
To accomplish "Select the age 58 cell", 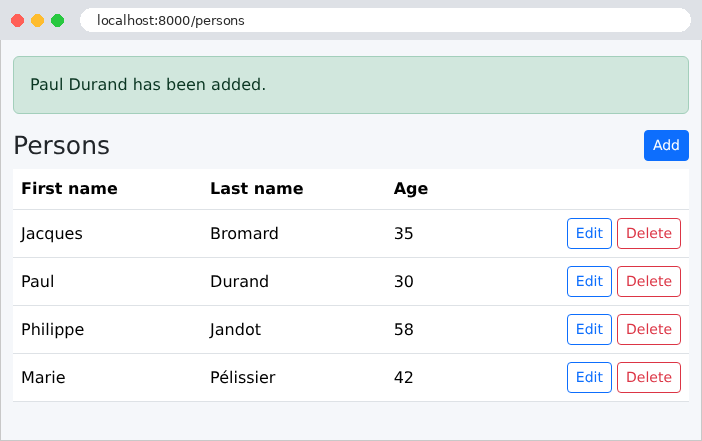I will tap(403, 330).
